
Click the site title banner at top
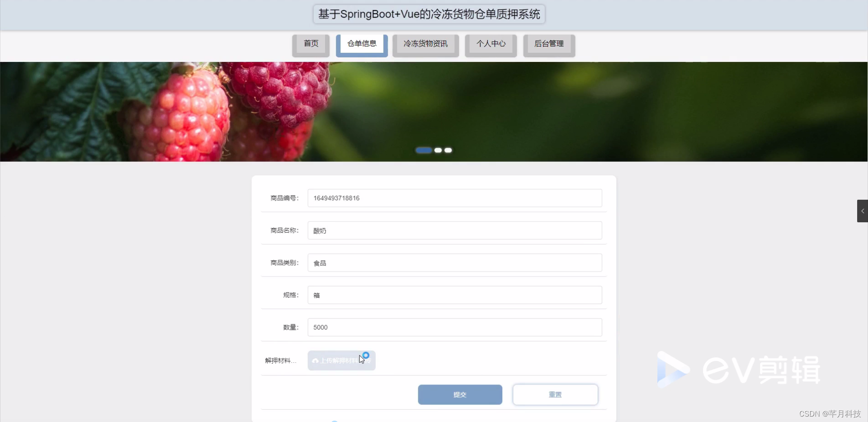pos(429,14)
